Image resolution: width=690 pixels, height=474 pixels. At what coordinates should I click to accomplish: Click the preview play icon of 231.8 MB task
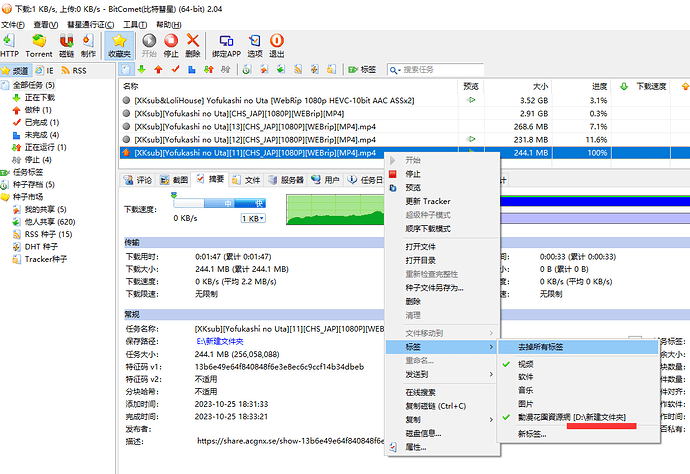[x=471, y=140]
